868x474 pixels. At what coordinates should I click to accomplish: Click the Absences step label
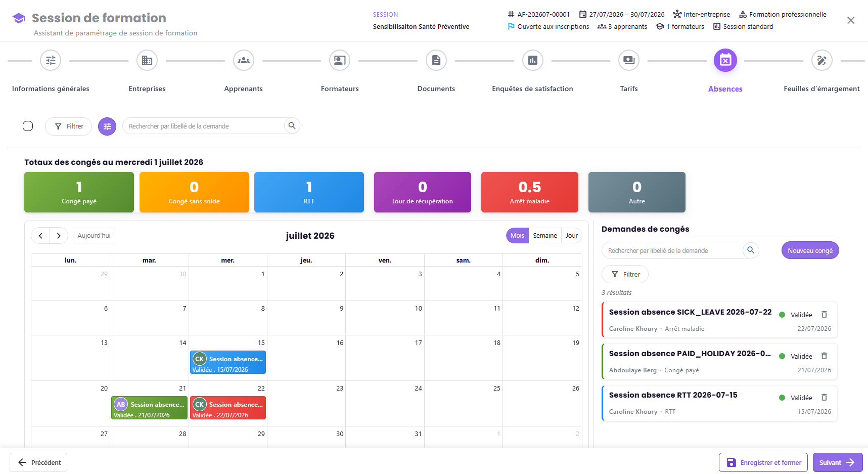[725, 89]
